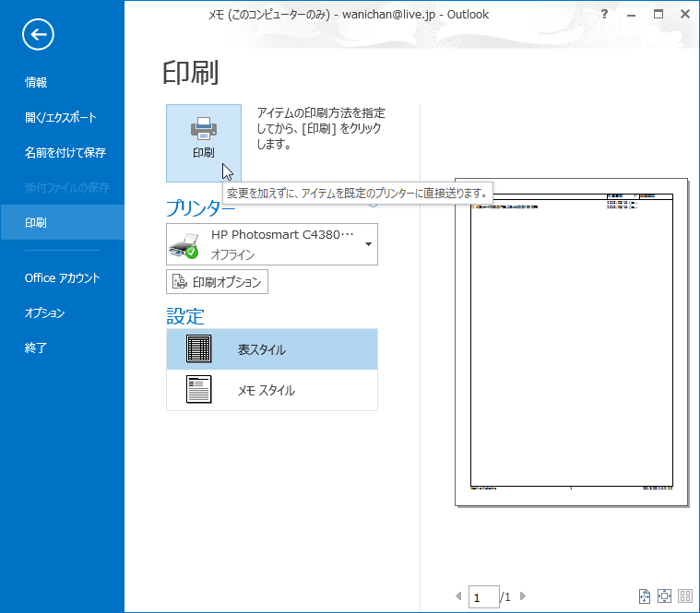Click the 表スタイル table icon
Screen dimensions: 700x613
198,348
